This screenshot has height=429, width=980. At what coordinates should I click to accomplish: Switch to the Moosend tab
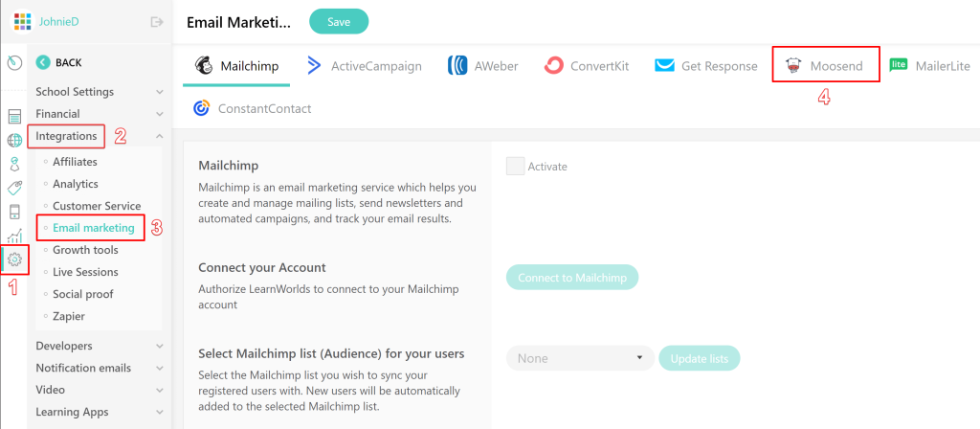tap(825, 66)
